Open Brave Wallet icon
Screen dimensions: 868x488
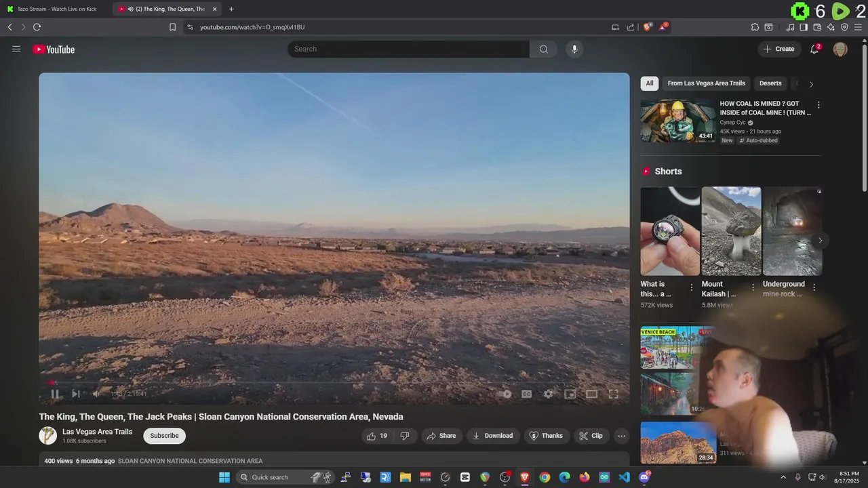[x=817, y=27]
